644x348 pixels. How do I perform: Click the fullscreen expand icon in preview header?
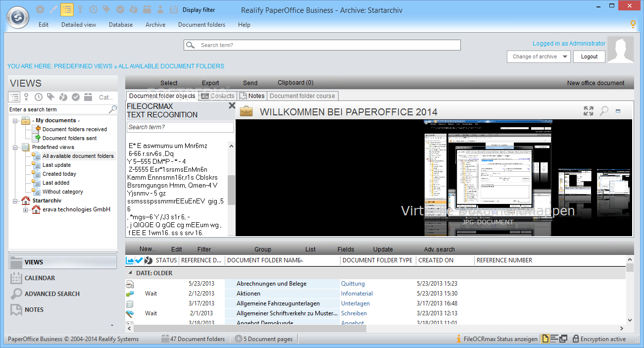tap(588, 111)
